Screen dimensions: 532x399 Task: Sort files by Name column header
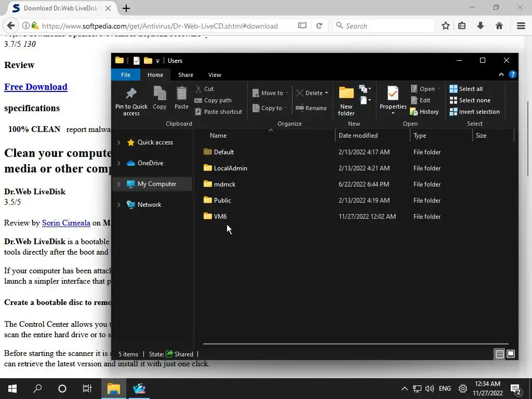click(218, 136)
